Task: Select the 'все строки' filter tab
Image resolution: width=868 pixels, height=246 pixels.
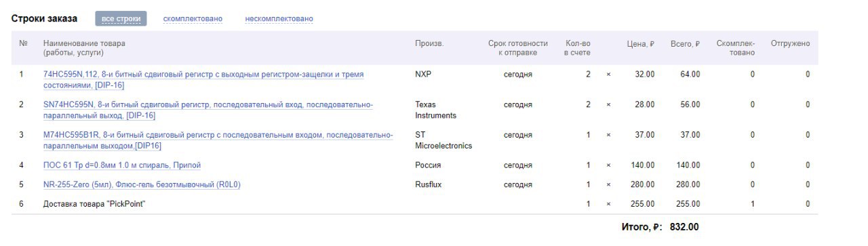Action: (x=121, y=18)
